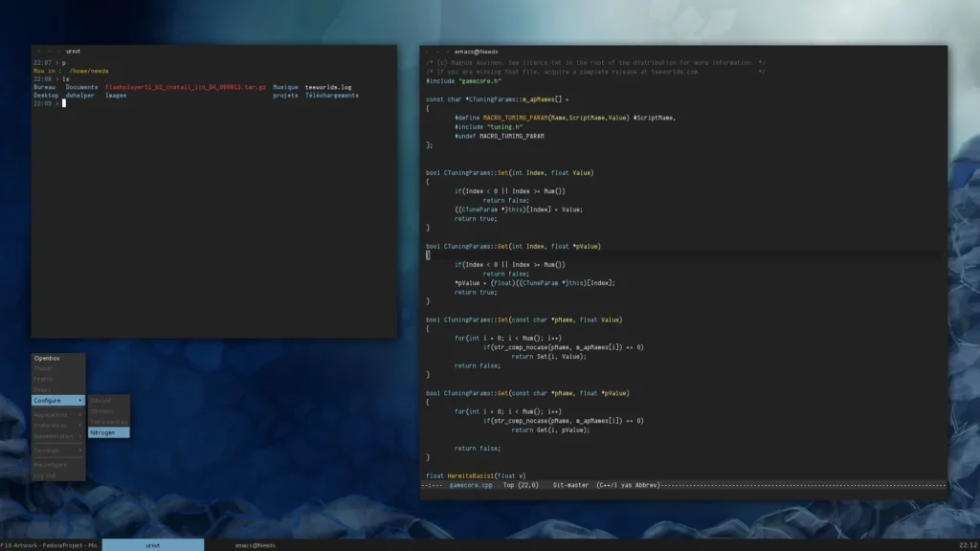Open Thunar from the Openbox menu
Image resolution: width=980 pixels, height=551 pixels.
[x=44, y=368]
